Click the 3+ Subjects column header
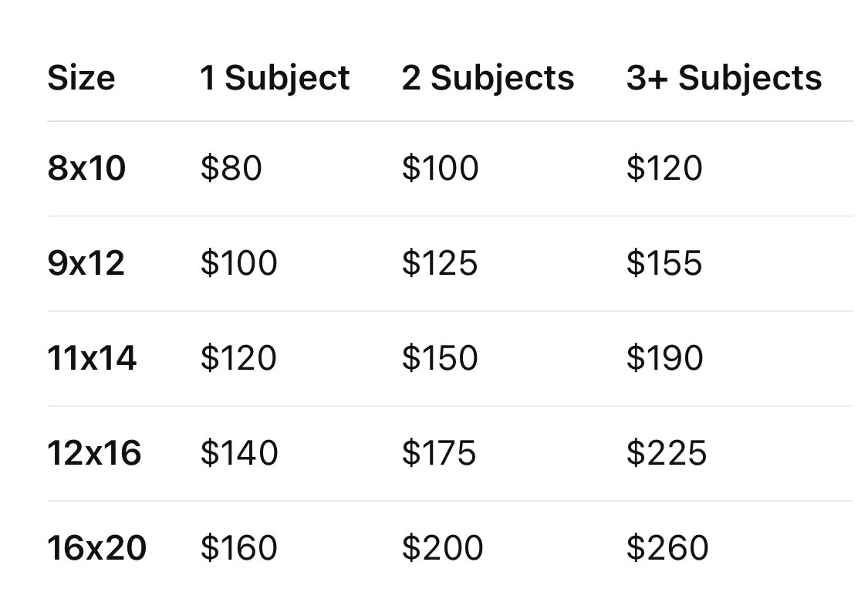868x616 pixels. coord(724,79)
